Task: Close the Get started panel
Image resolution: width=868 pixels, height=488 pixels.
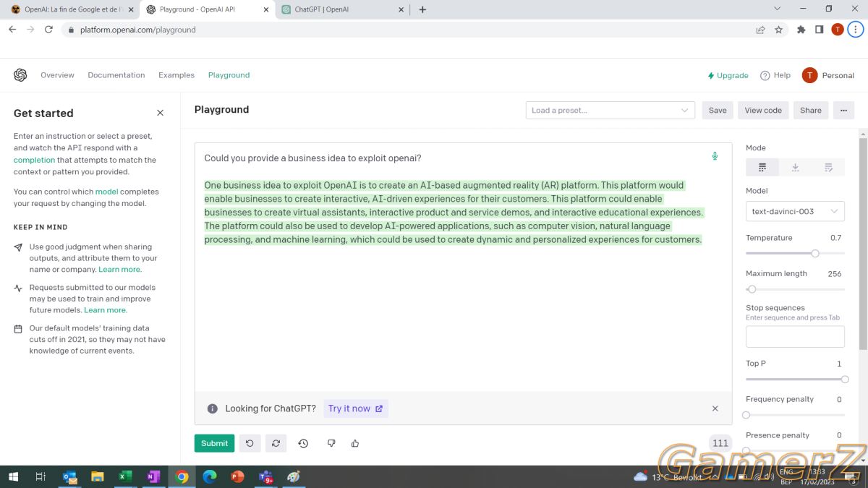Action: [161, 113]
